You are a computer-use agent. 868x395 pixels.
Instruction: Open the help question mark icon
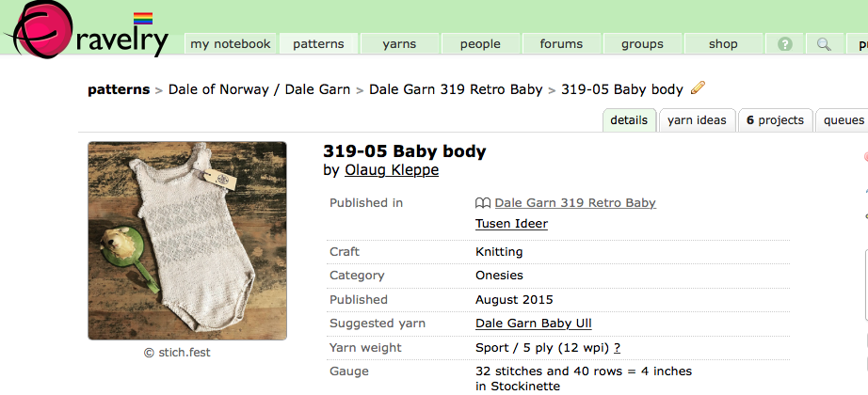point(784,44)
